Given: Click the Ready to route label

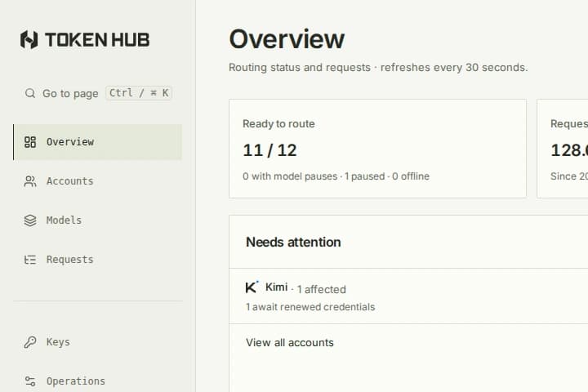Looking at the screenshot, I should pos(278,124).
